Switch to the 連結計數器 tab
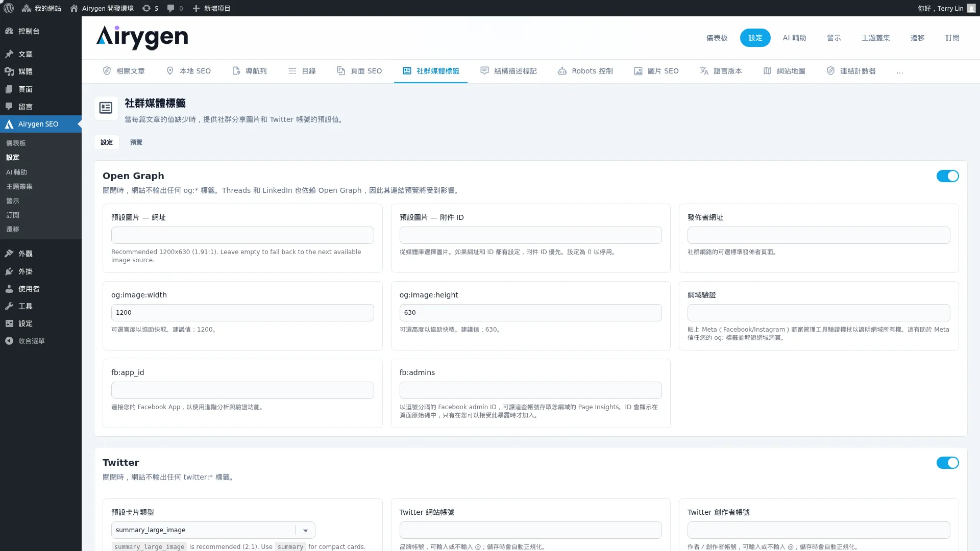 (851, 71)
